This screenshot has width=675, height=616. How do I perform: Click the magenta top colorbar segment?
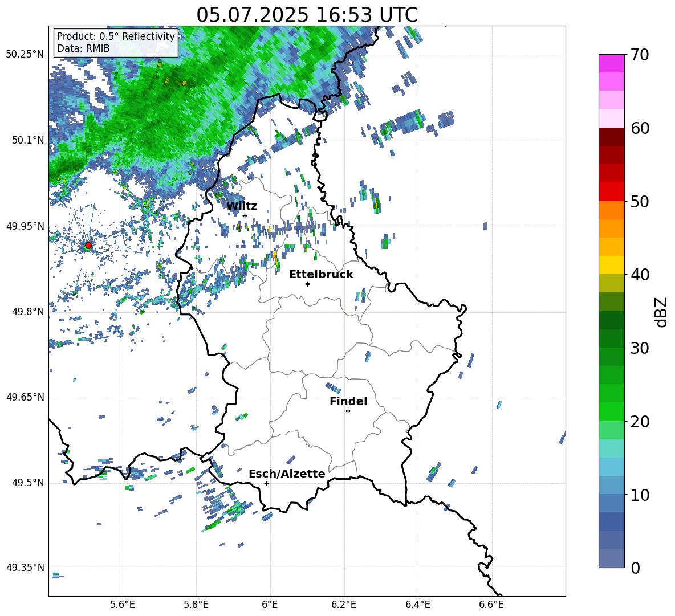pos(612,64)
